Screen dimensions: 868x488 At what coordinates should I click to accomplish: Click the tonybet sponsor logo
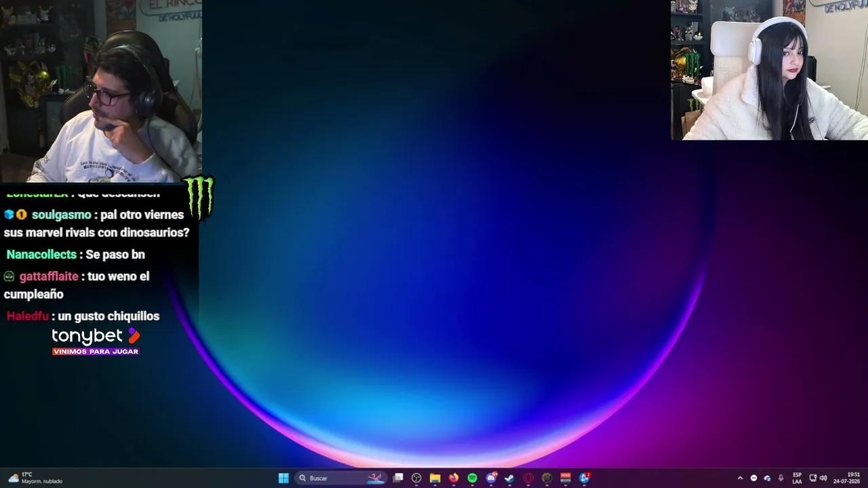(96, 342)
